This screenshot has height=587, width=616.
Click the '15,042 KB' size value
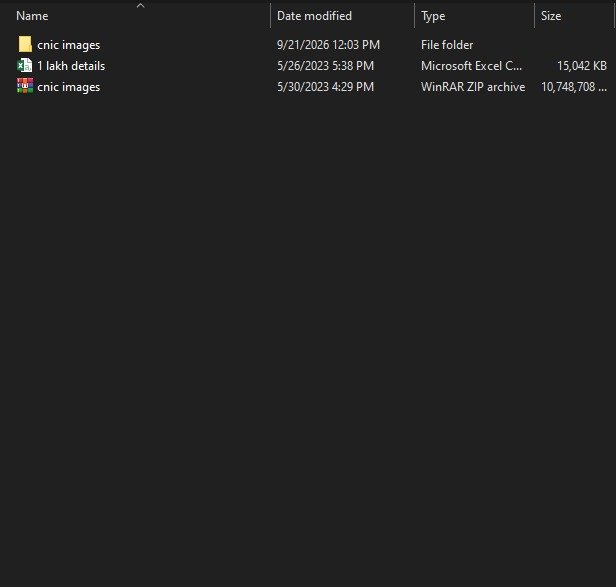(x=582, y=66)
